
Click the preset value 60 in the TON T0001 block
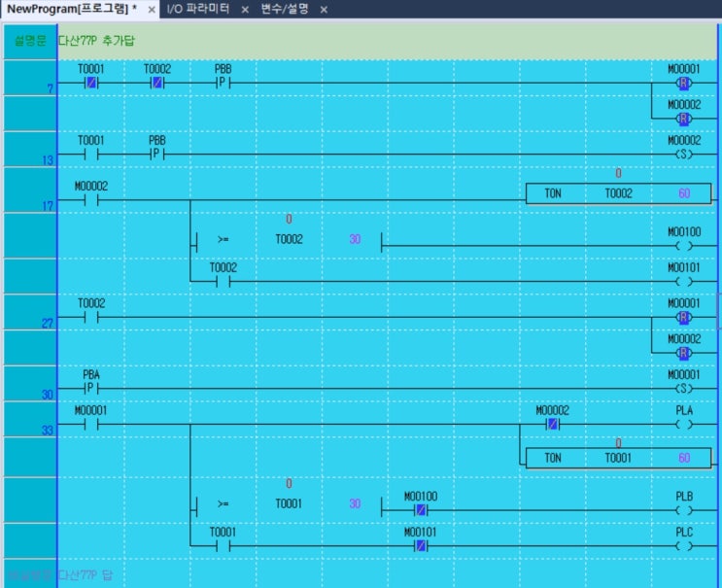(684, 458)
